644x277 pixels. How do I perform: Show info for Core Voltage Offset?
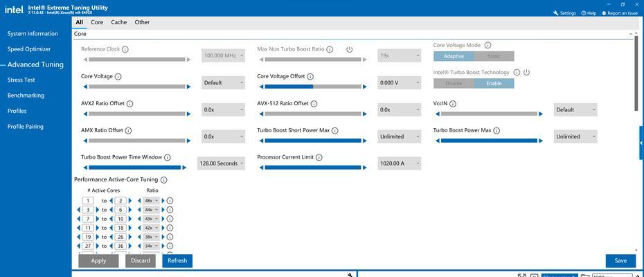point(310,76)
